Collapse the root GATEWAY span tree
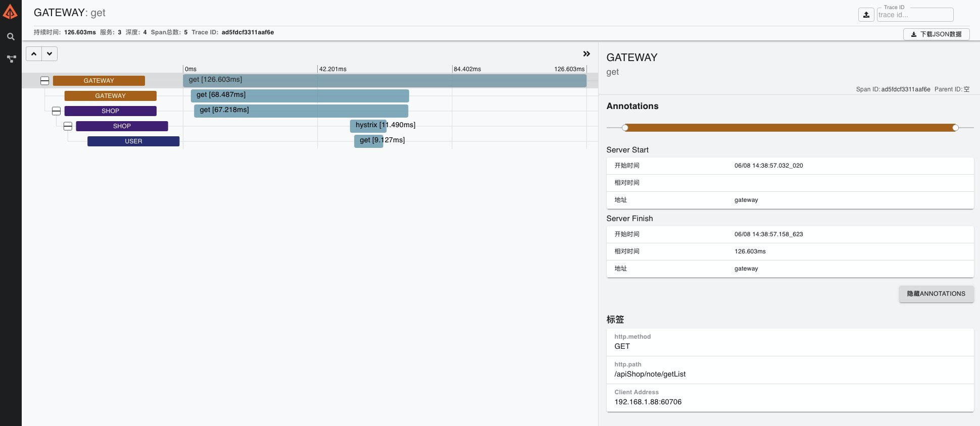 point(45,81)
